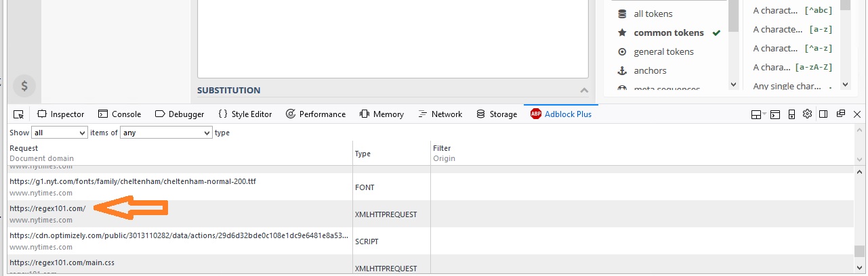Click down arrow of token details scrollbar

(x=845, y=85)
